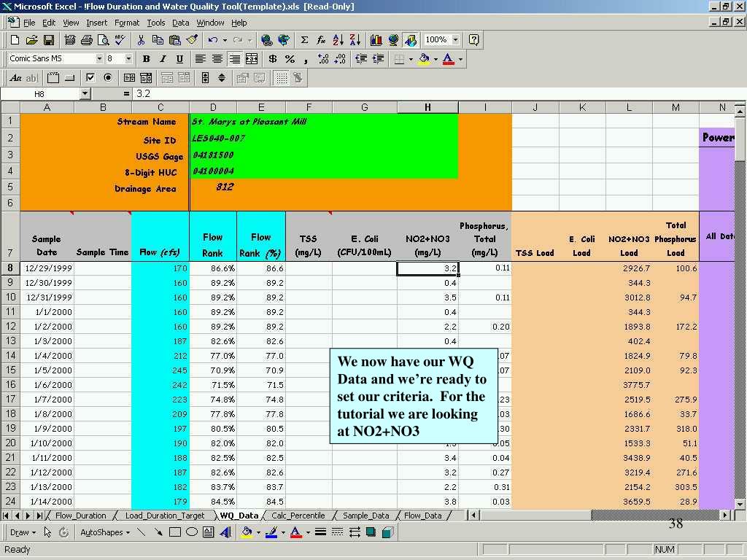Apply yellow fill color on Formatting toolbar
The width and height of the screenshot is (747, 560).
tap(424, 59)
